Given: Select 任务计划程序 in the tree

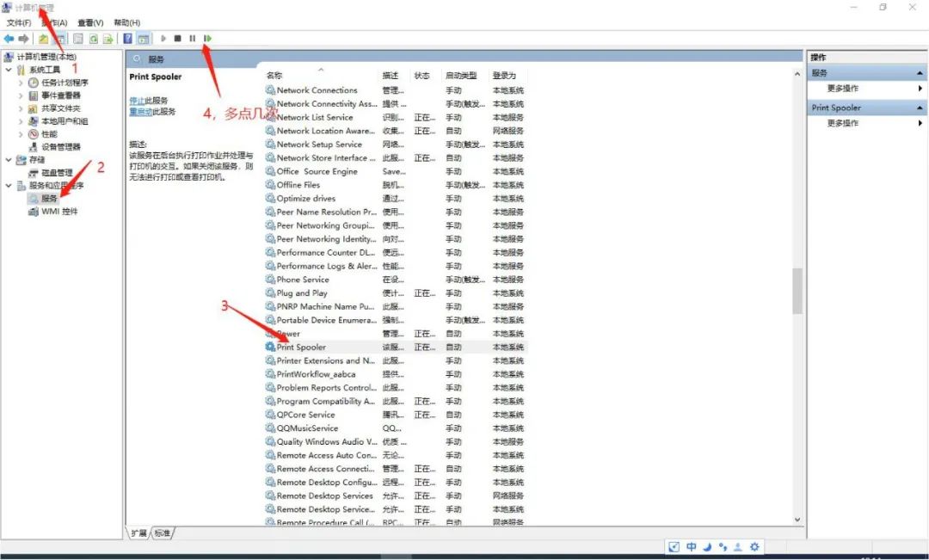Looking at the screenshot, I should point(65,83).
